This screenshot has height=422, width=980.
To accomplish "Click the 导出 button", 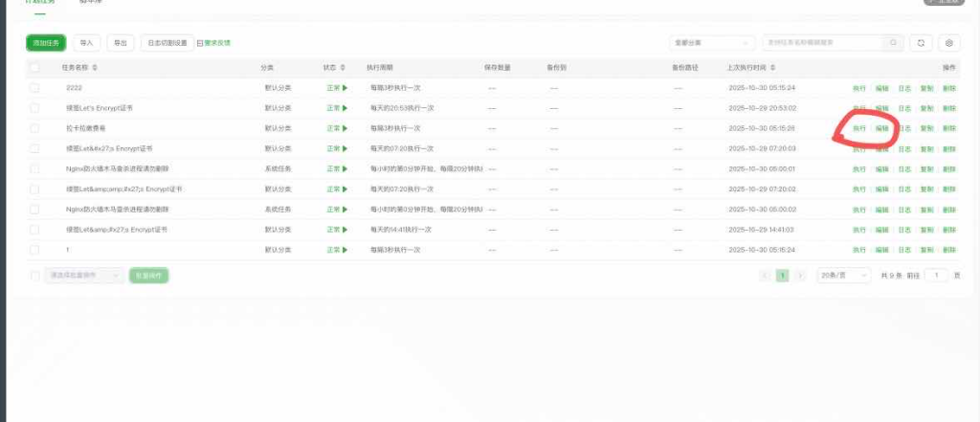I will pos(120,42).
